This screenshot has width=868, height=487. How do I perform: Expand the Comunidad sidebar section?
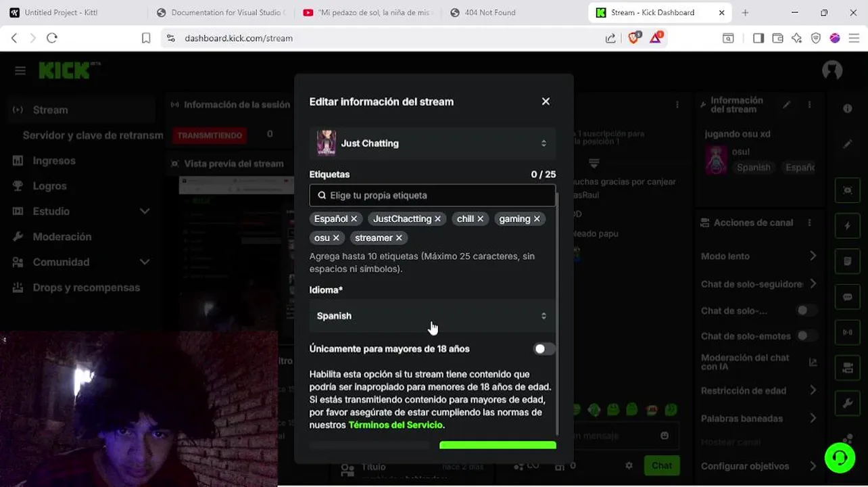point(81,262)
